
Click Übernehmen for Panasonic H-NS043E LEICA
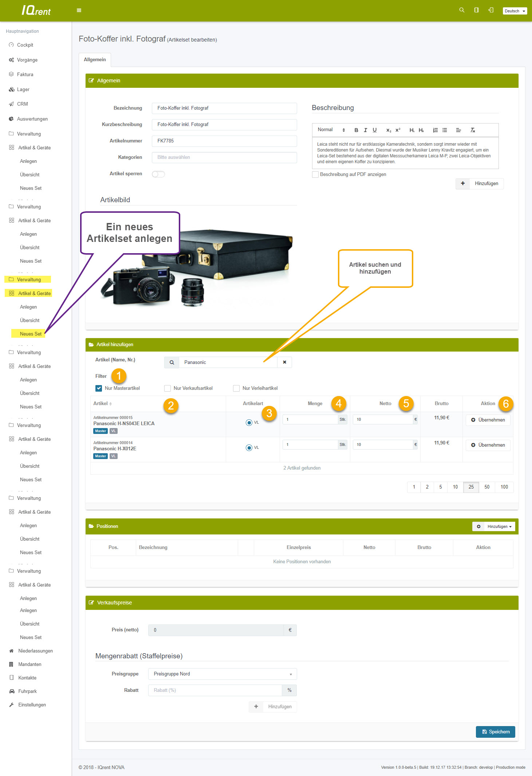[x=488, y=420]
